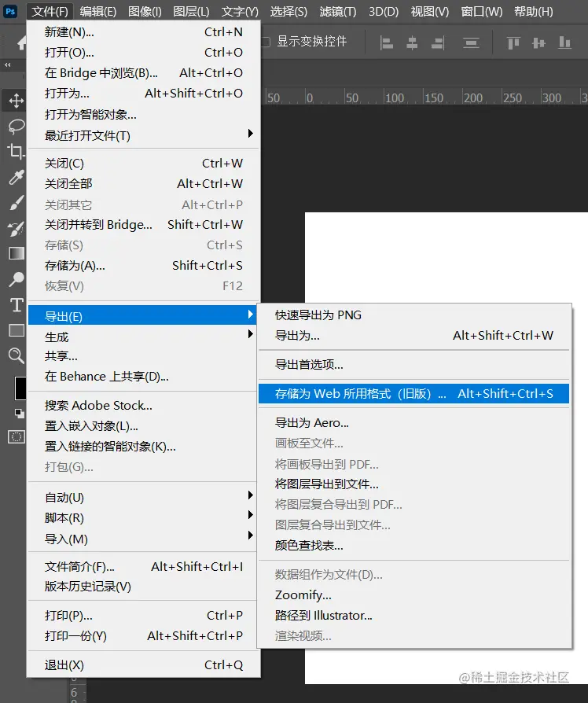This screenshot has height=703, width=588.
Task: Expand the 导入(M) submenu
Action: tap(142, 539)
